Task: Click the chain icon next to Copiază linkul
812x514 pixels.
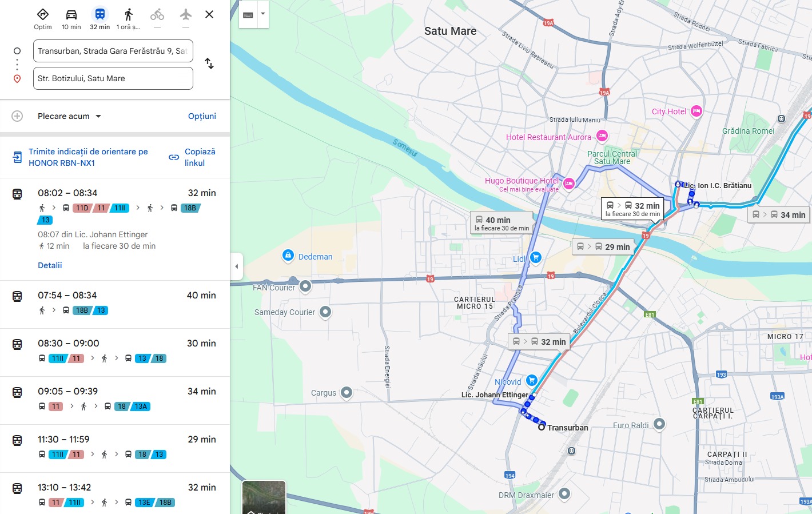Action: (173, 157)
